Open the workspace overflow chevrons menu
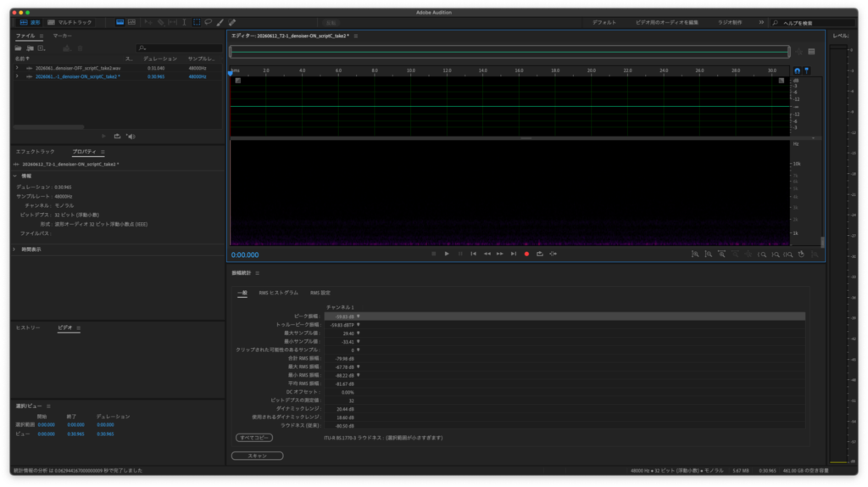This screenshot has width=868, height=487. pyautogui.click(x=761, y=22)
